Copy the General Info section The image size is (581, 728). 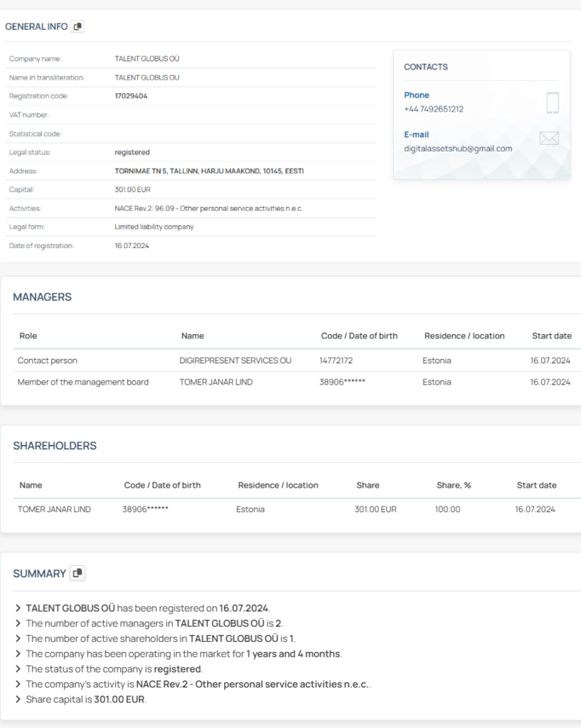(x=78, y=27)
